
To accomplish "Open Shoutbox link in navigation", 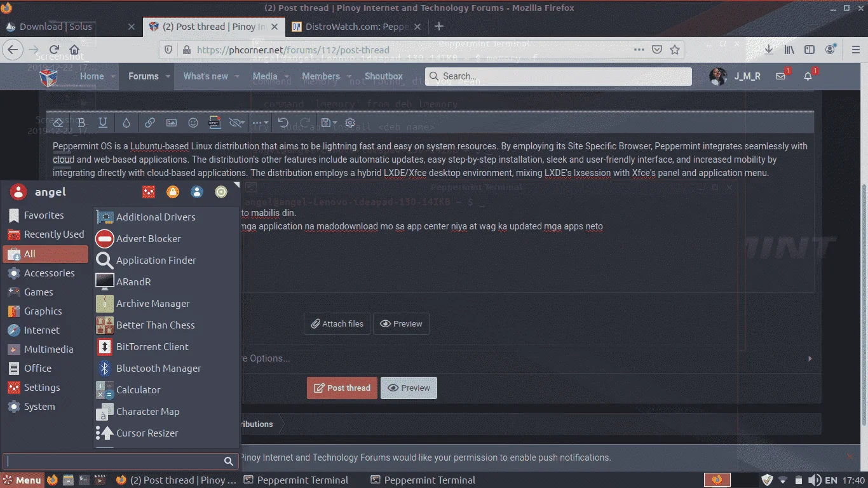I will pos(384,76).
